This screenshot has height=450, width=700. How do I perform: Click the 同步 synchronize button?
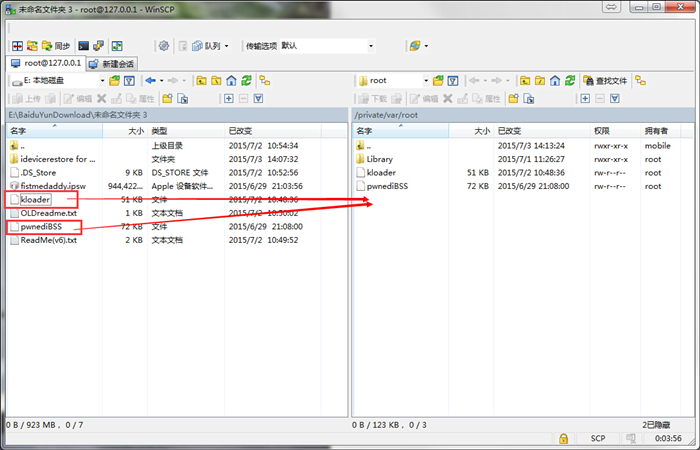pos(56,46)
